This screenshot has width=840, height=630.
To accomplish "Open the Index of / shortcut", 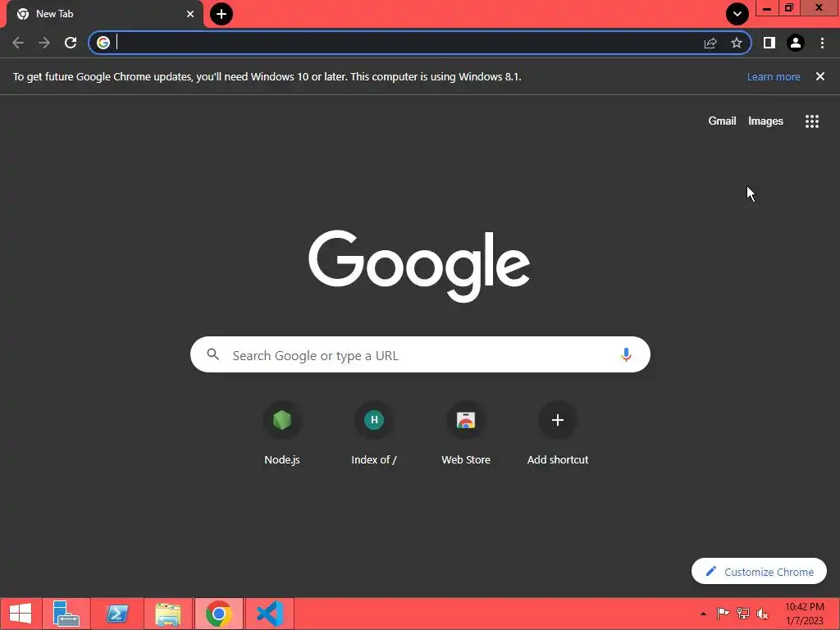I will pos(374,435).
